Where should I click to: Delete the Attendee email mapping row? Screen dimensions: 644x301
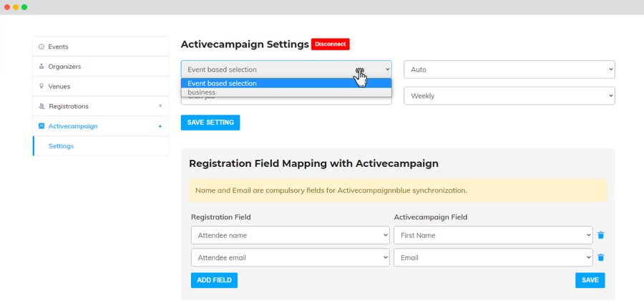[600, 257]
